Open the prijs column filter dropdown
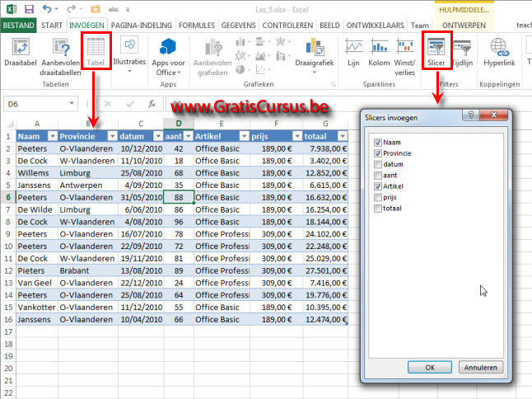532x399 pixels. coord(297,136)
